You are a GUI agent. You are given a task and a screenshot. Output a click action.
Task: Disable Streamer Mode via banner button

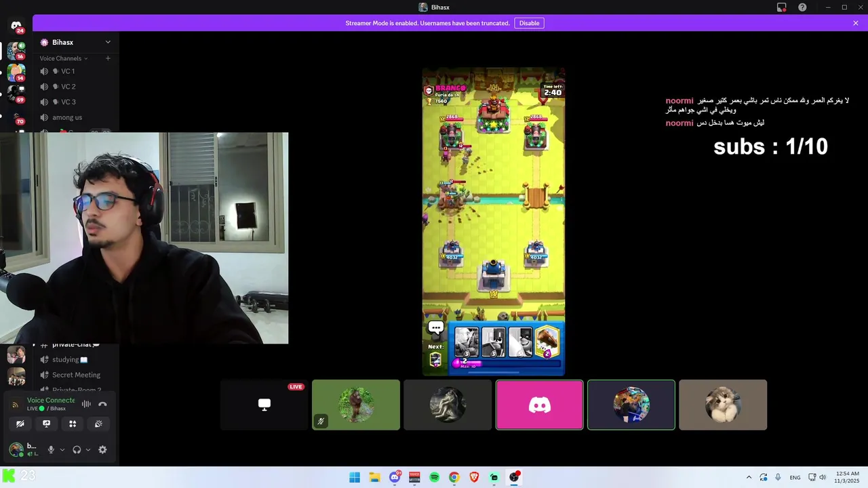point(529,23)
